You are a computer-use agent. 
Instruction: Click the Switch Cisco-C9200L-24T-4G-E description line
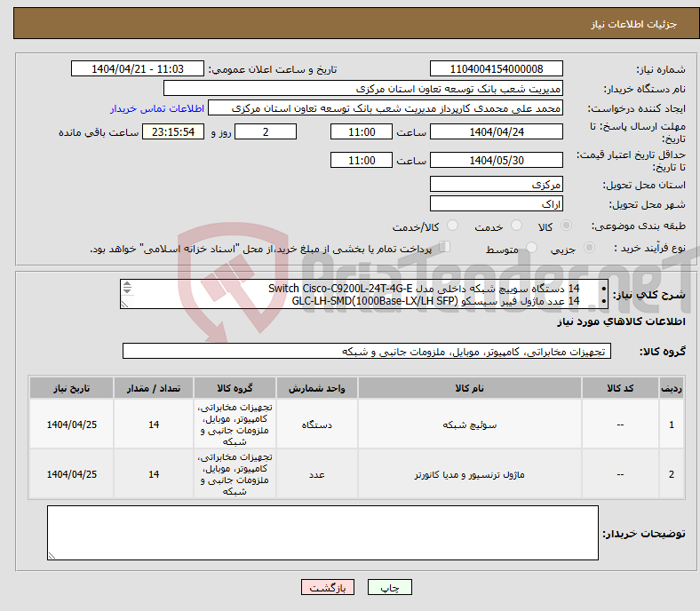(424, 288)
